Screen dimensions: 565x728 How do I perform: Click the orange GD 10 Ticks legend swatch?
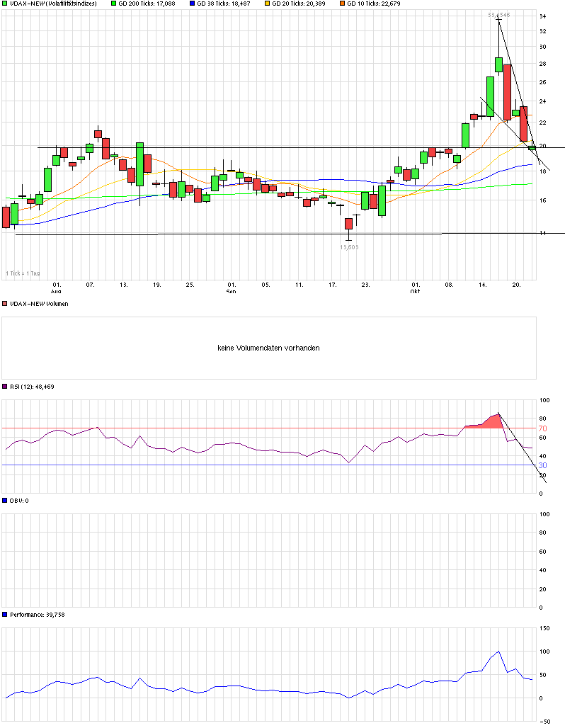(x=343, y=4)
